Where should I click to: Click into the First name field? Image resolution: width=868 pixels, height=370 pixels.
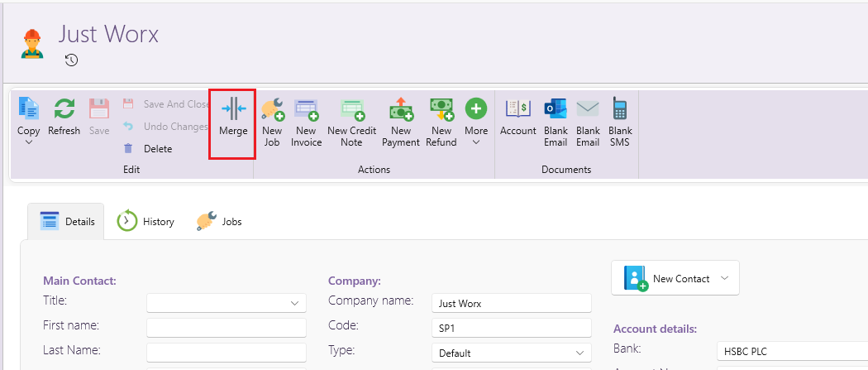(226, 327)
